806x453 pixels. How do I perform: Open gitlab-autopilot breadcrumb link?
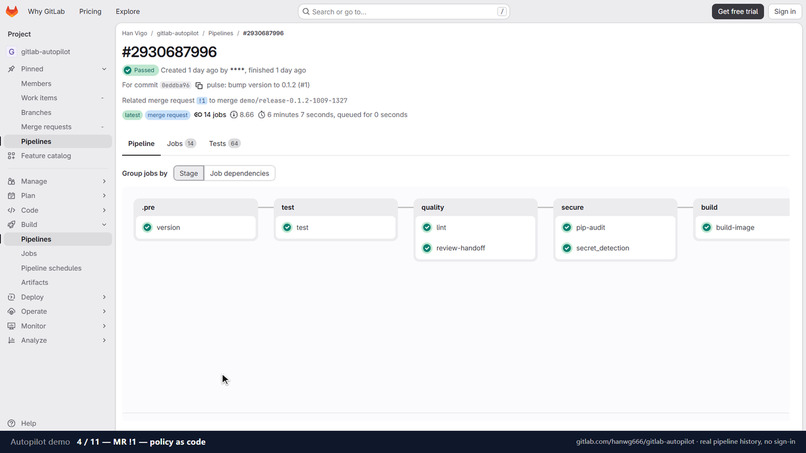(x=177, y=33)
